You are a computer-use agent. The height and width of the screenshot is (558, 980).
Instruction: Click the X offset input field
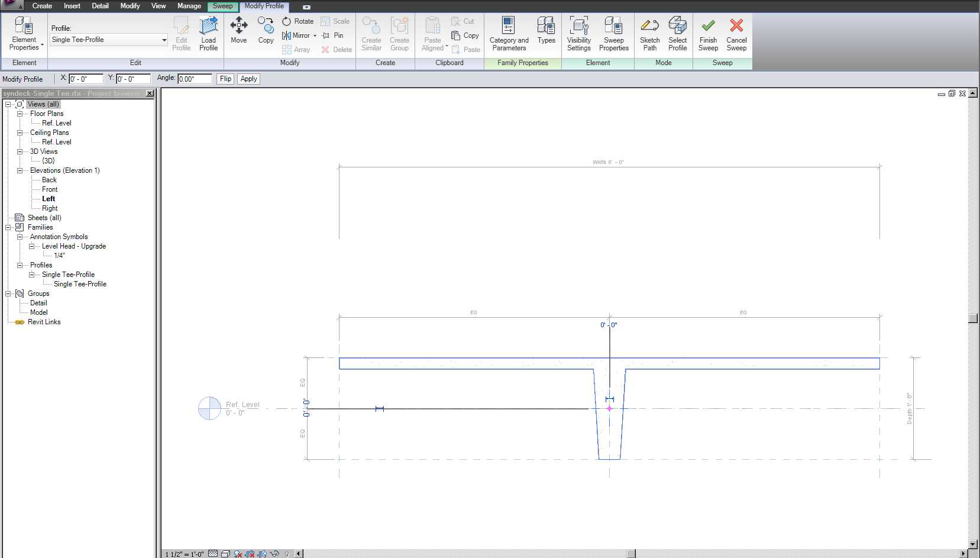point(86,79)
